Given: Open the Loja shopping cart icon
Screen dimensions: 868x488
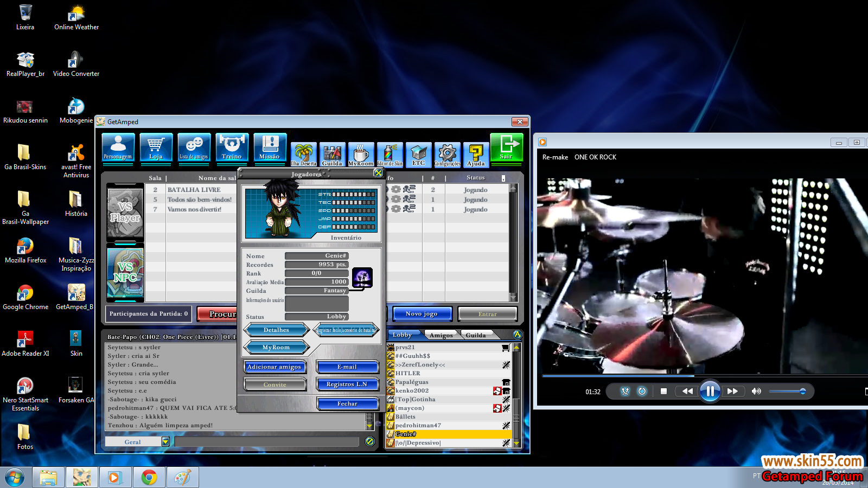Looking at the screenshot, I should click(x=156, y=148).
